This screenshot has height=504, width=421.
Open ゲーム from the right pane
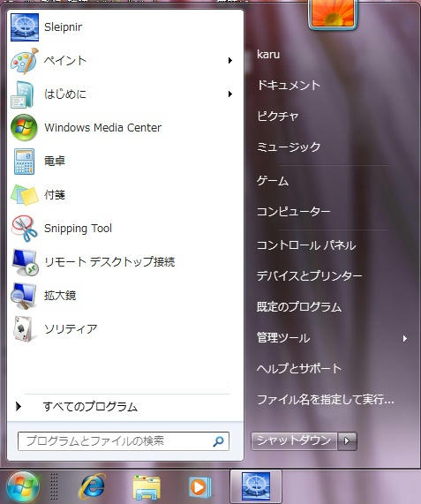[x=273, y=181]
